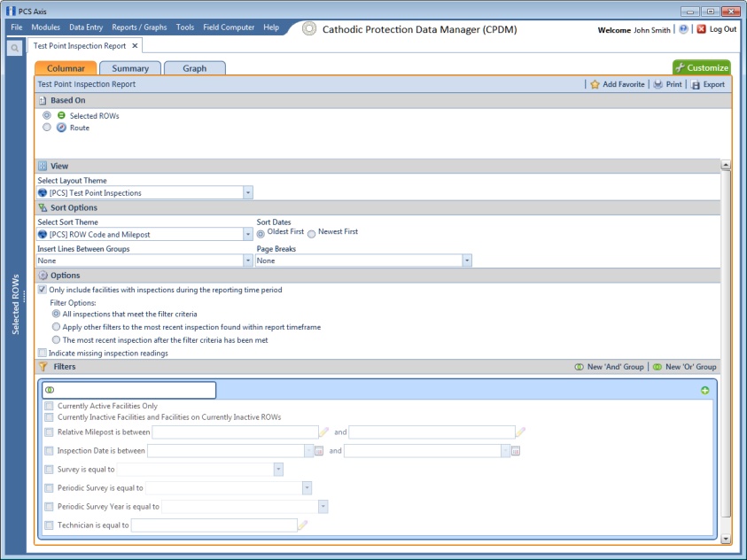Click the New 'And' Group icon
The height and width of the screenshot is (560, 747).
click(x=579, y=367)
